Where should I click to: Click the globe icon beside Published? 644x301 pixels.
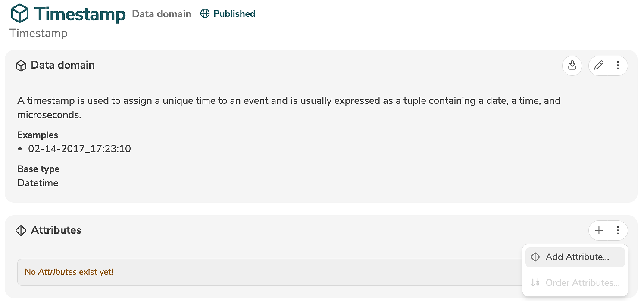tap(205, 14)
